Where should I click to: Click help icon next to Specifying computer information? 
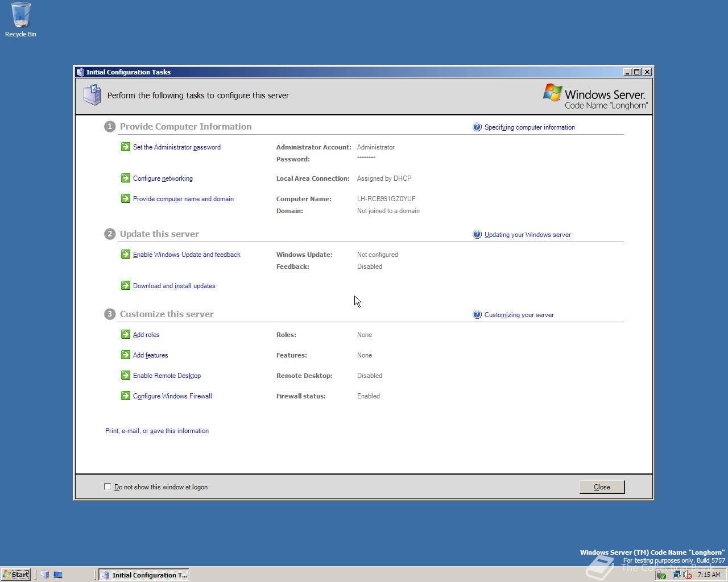tap(477, 127)
